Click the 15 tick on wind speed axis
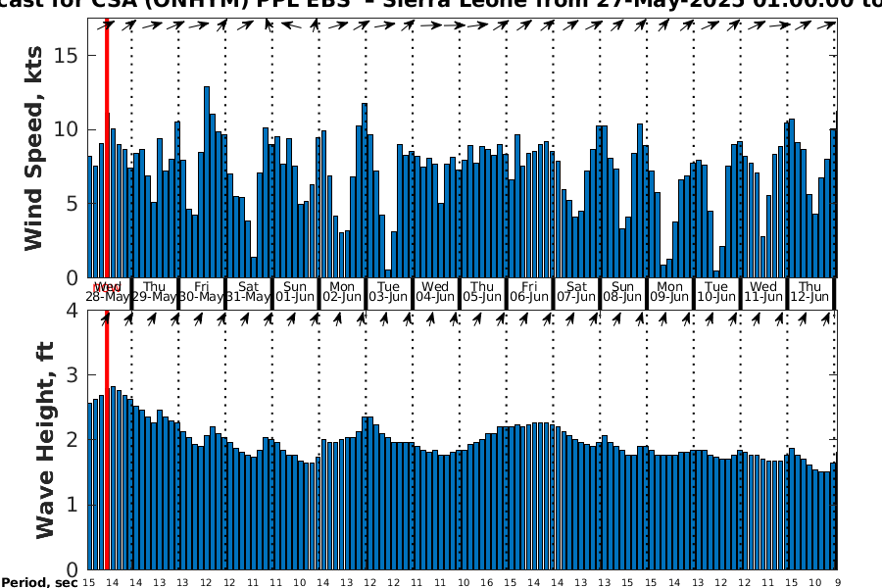The image size is (882, 588). (x=67, y=55)
